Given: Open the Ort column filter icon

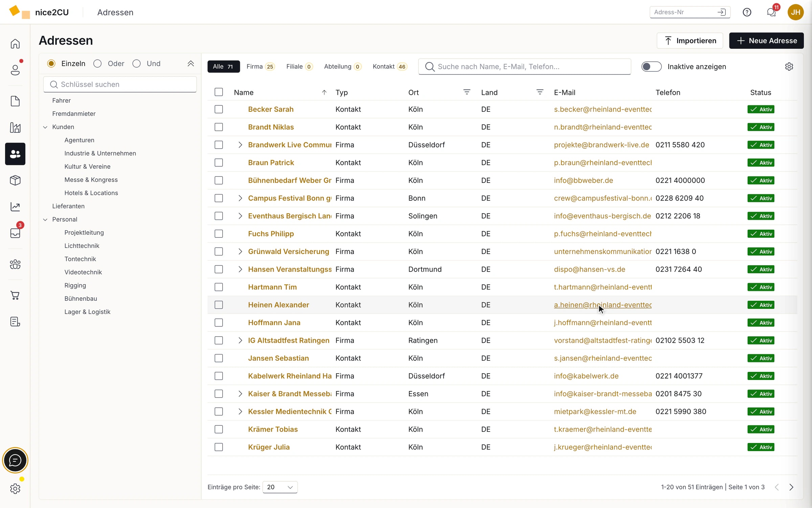Looking at the screenshot, I should tap(467, 92).
